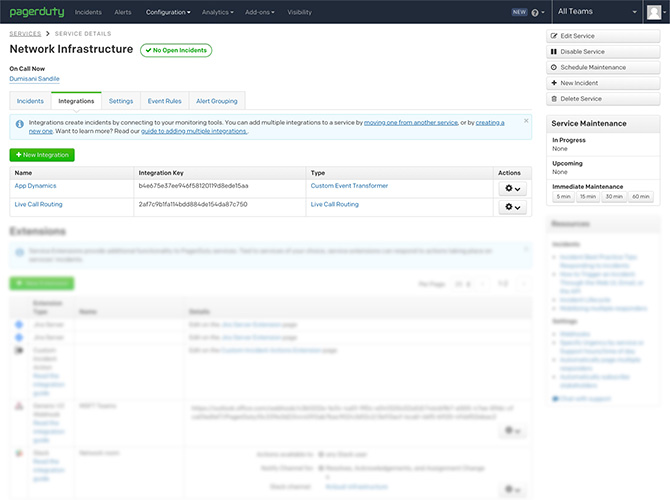
Task: Select Live Call Routing integration key text
Action: coord(193,204)
